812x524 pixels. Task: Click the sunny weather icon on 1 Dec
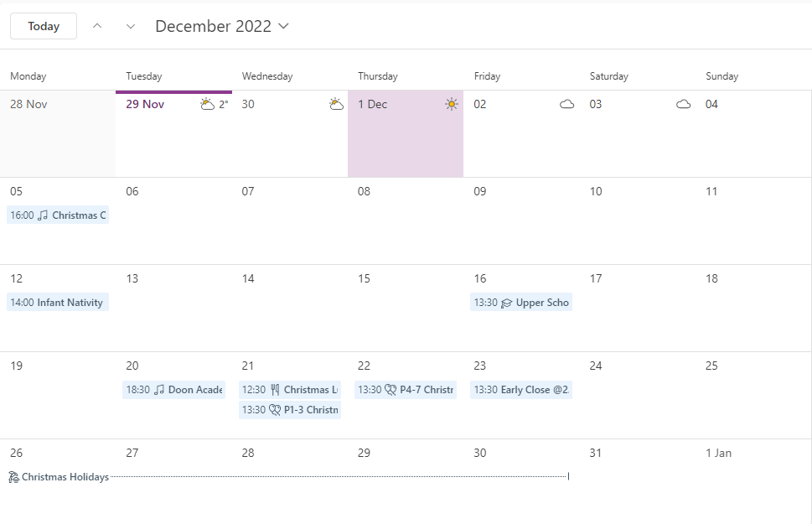pos(452,105)
